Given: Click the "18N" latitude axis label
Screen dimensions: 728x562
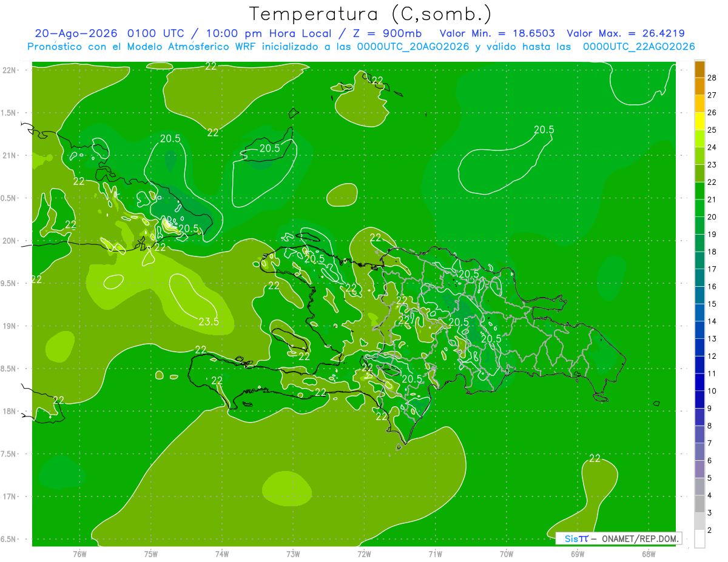Looking at the screenshot, I should [9, 411].
